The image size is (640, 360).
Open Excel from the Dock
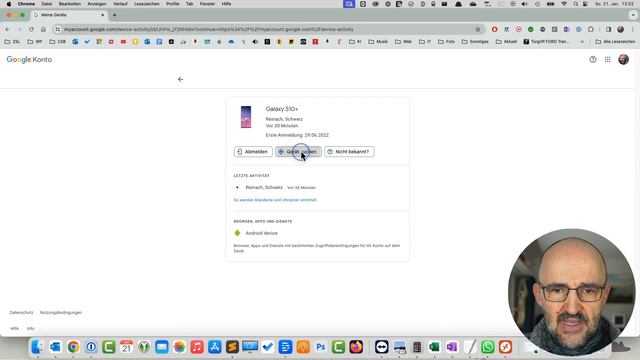coord(434,347)
